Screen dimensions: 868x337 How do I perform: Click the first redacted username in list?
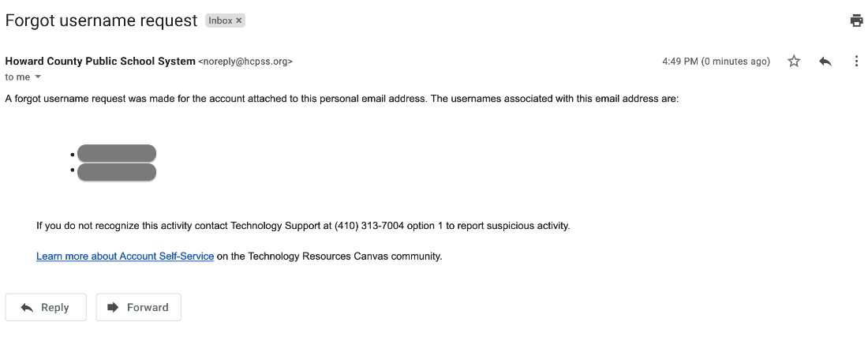click(x=117, y=153)
